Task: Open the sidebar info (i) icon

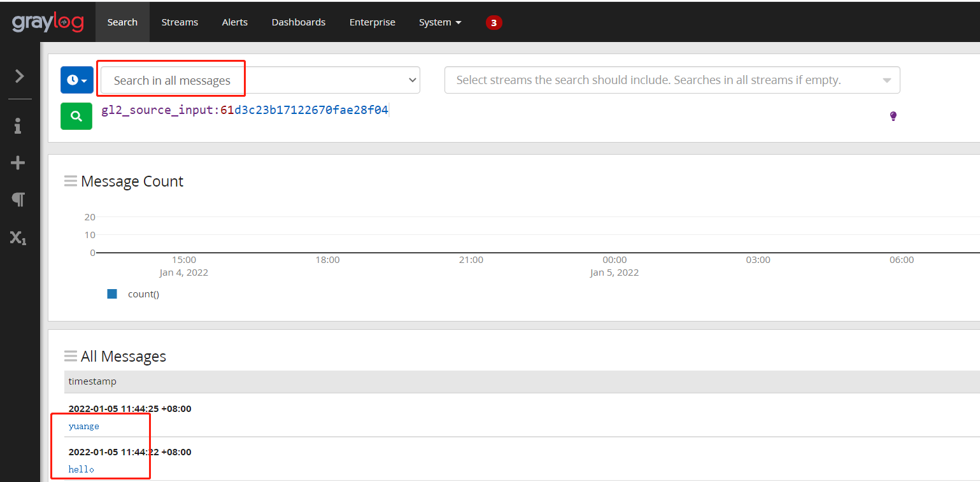Action: pyautogui.click(x=18, y=126)
